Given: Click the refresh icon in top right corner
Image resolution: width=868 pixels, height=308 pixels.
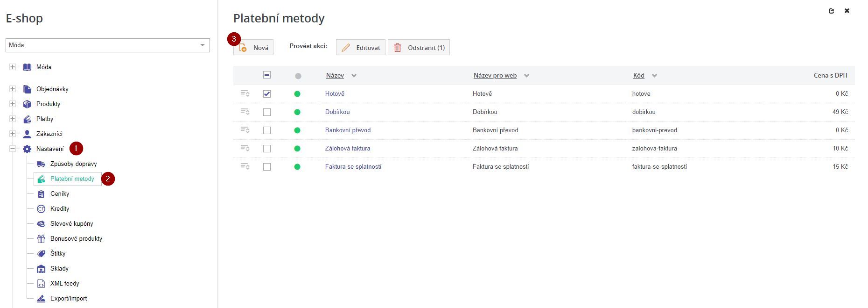Looking at the screenshot, I should tap(831, 11).
